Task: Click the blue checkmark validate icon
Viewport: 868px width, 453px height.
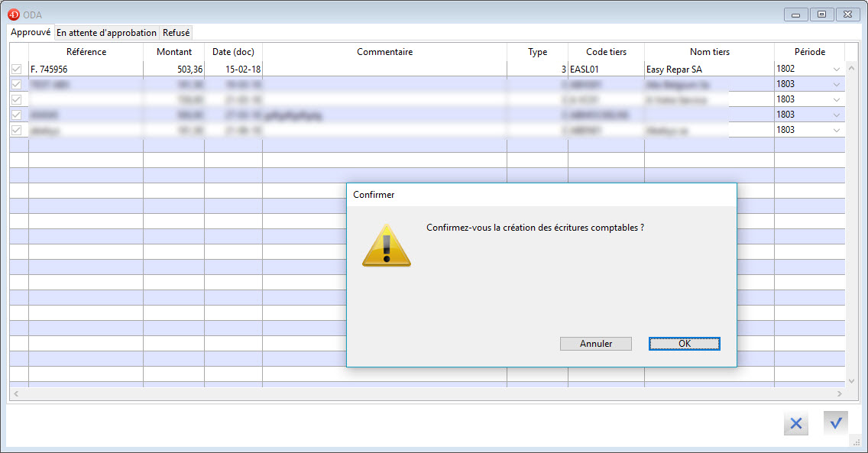Action: 836,422
